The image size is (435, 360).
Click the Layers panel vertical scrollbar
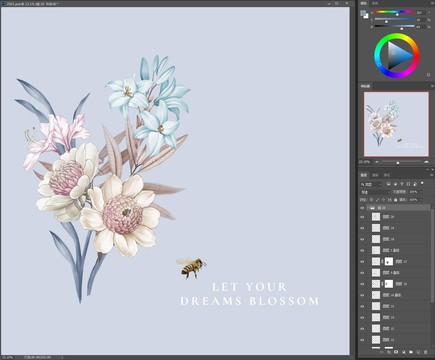point(433,257)
